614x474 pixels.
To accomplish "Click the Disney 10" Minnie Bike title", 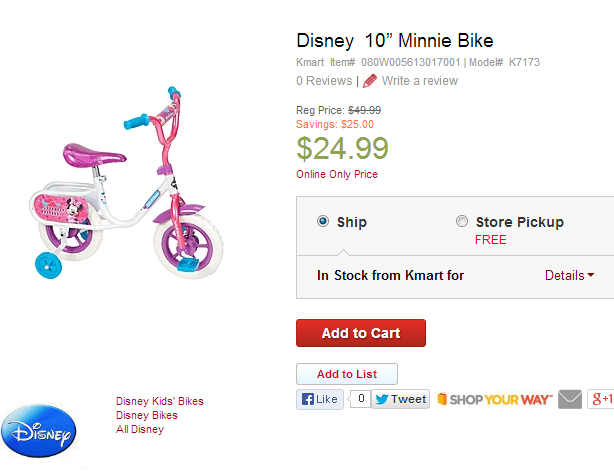I will click(x=394, y=41).
